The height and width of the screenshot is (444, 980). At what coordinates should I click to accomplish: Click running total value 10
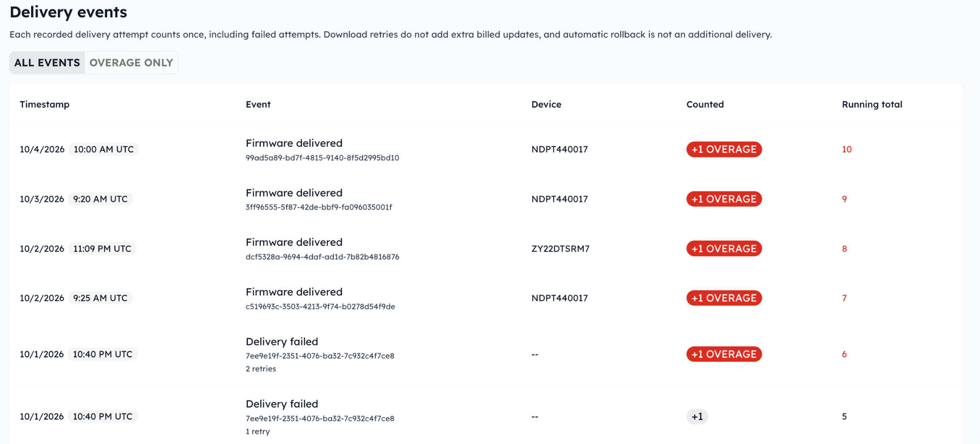click(846, 149)
